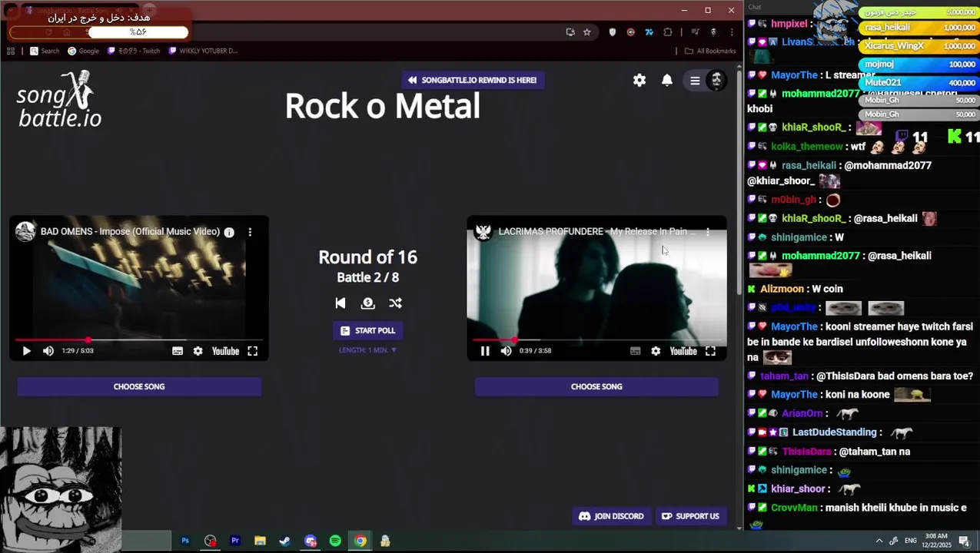The width and height of the screenshot is (980, 553).
Task: Play the BAD OMENS video
Action: tap(26, 351)
